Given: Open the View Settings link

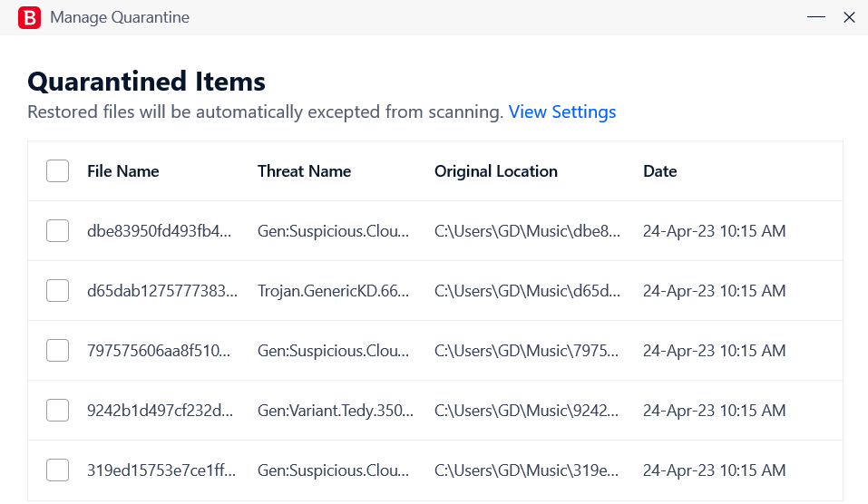Looking at the screenshot, I should click(561, 111).
